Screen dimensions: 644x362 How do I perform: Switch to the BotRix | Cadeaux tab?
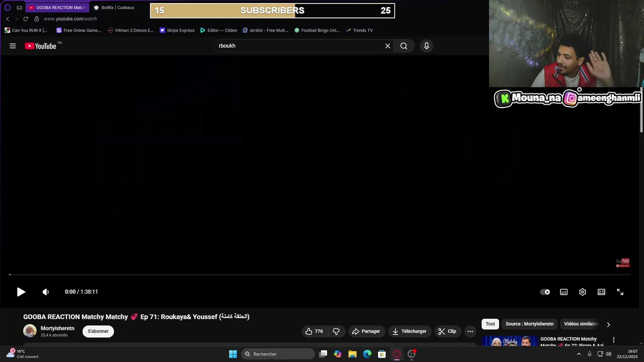coord(115,8)
